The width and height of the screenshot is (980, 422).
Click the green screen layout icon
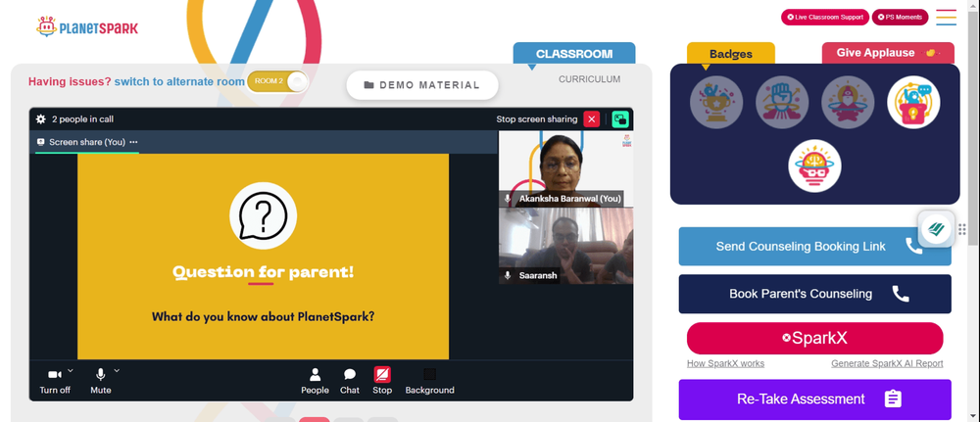pos(620,119)
